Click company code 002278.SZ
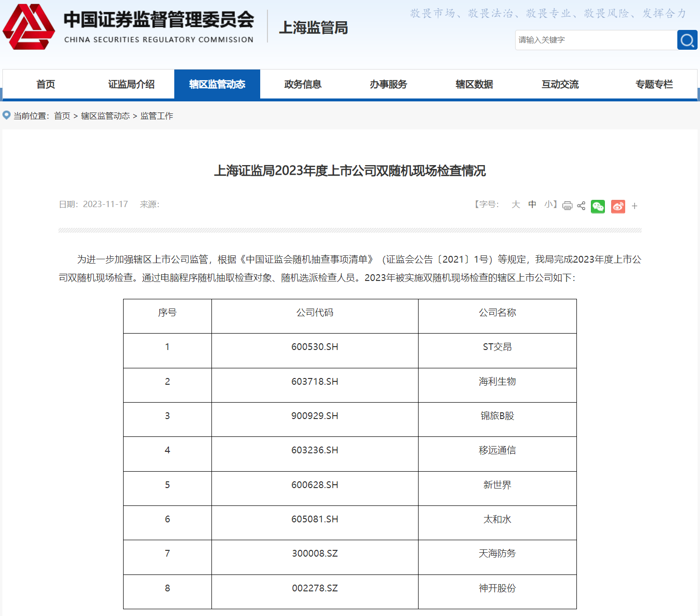The height and width of the screenshot is (616, 700). click(x=315, y=588)
